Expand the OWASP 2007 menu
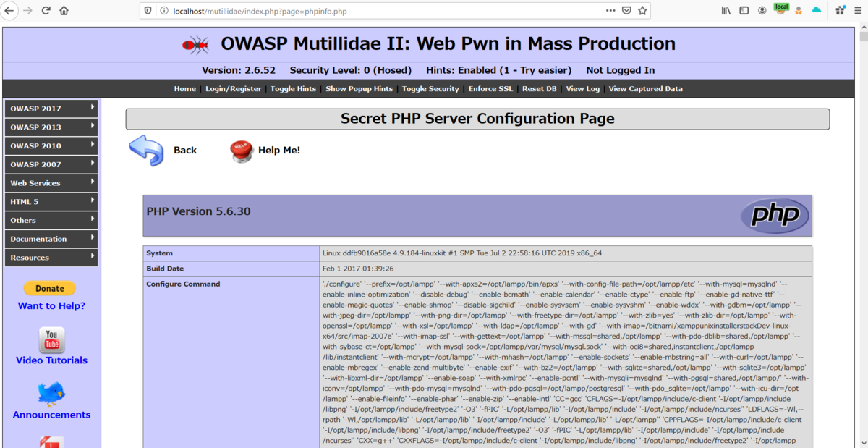 [x=51, y=164]
